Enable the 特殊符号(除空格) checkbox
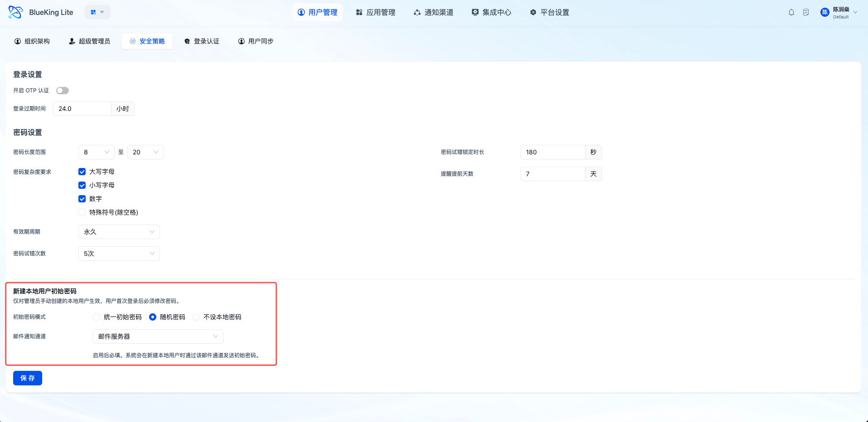 tap(82, 212)
